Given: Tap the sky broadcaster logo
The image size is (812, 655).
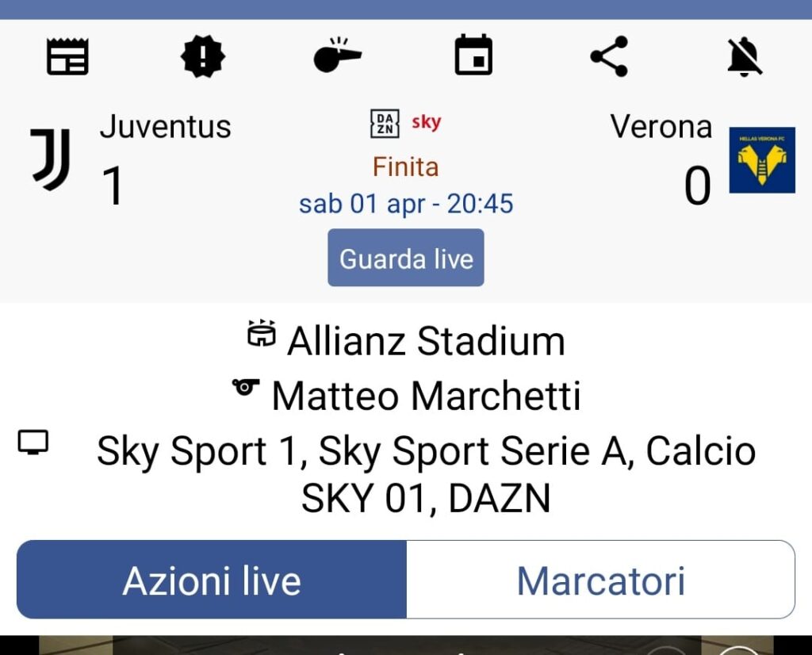Looking at the screenshot, I should click(426, 122).
